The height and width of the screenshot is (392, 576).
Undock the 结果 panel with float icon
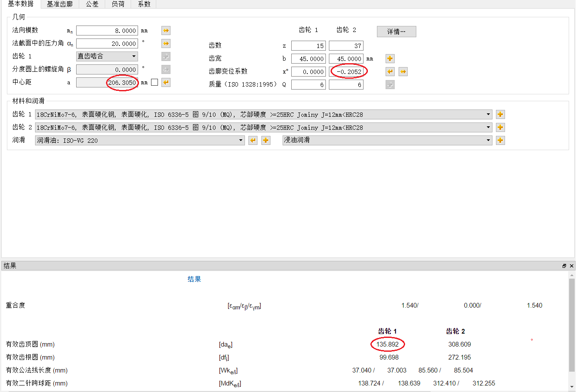pyautogui.click(x=564, y=266)
